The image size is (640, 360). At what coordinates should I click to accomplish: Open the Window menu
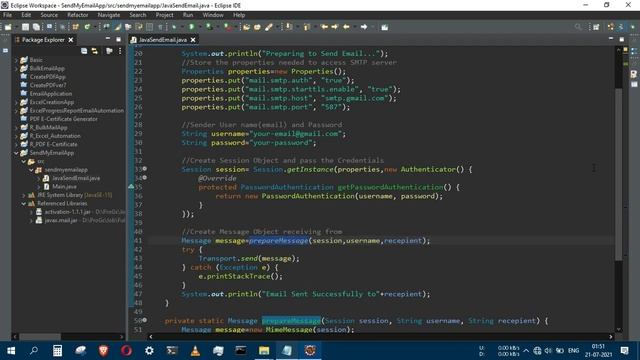pos(213,15)
